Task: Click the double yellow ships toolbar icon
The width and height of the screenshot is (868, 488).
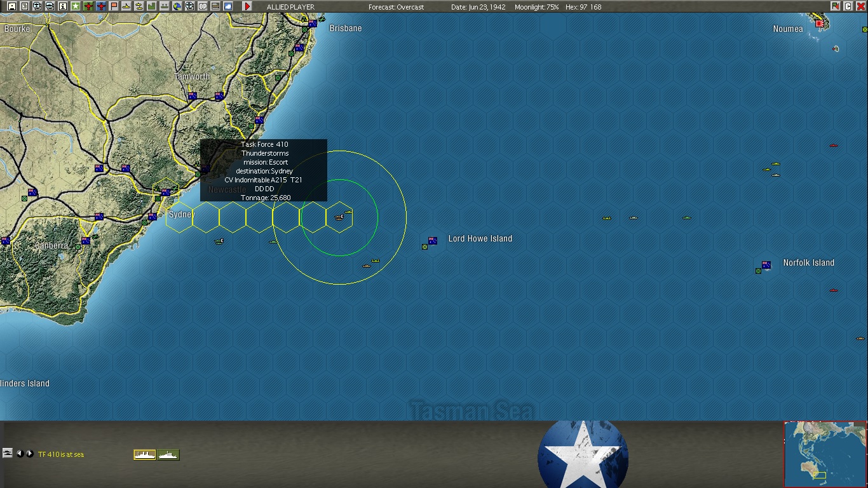Action: (139, 6)
